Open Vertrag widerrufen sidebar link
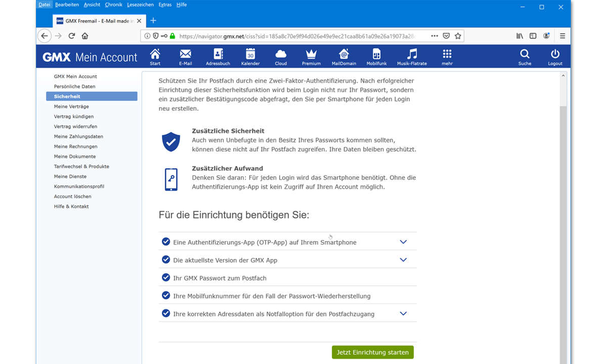Viewport: 607px width, 364px height. click(75, 126)
